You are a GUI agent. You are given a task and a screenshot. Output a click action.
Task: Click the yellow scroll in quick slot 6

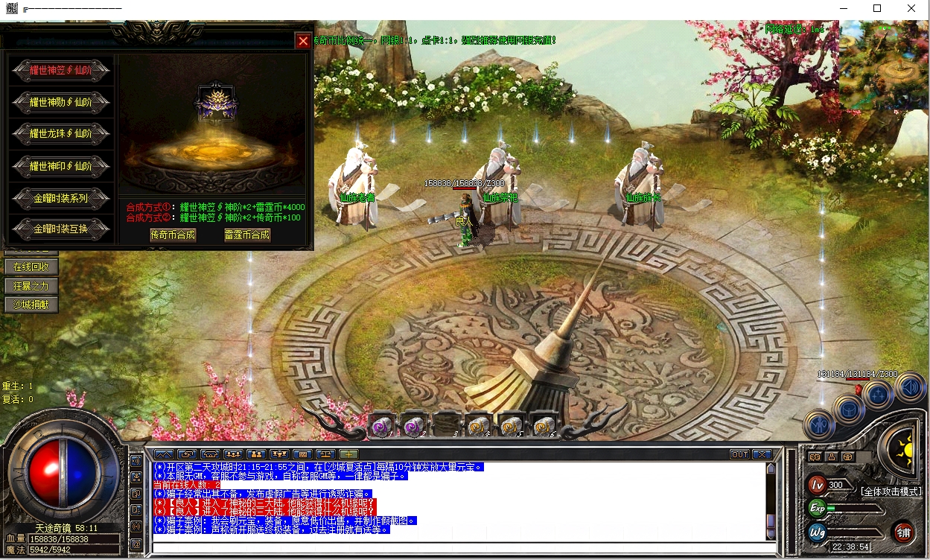point(543,425)
